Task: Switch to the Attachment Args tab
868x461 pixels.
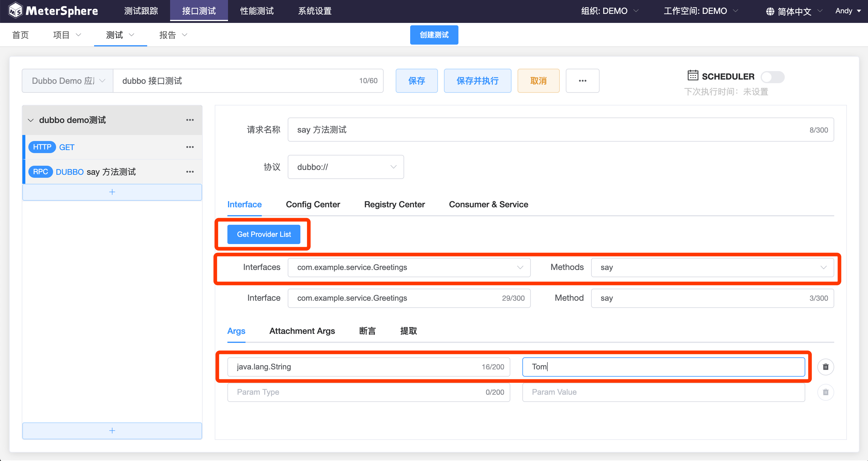Action: pos(302,331)
